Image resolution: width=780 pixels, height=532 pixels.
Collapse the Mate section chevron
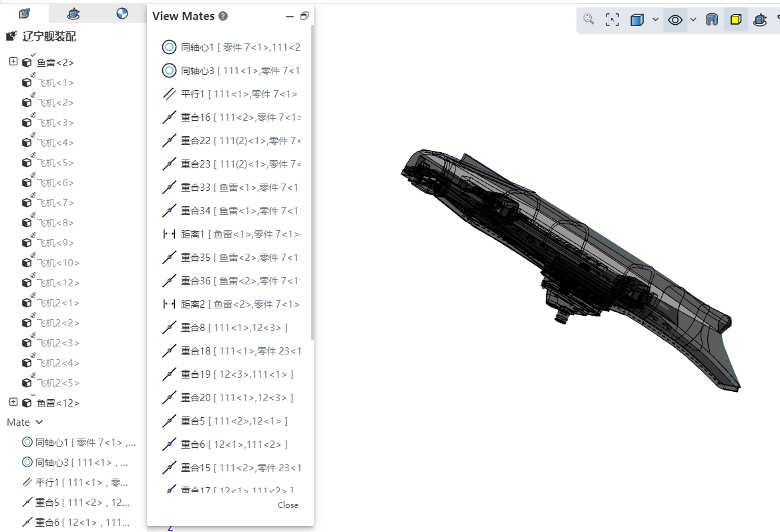click(x=39, y=422)
